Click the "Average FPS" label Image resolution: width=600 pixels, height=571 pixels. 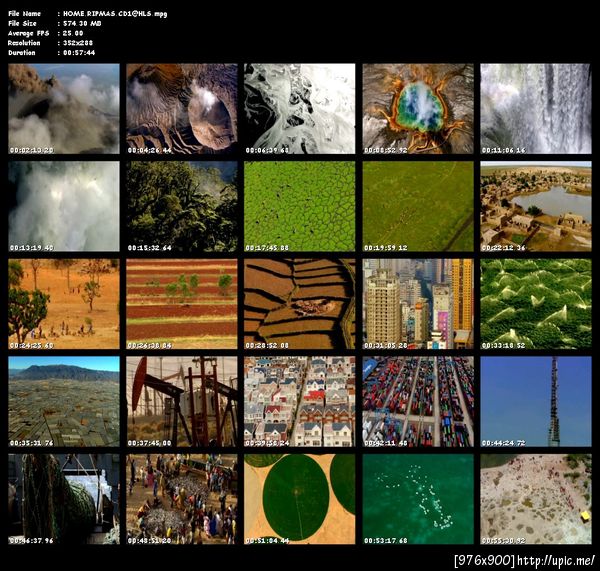tap(28, 33)
